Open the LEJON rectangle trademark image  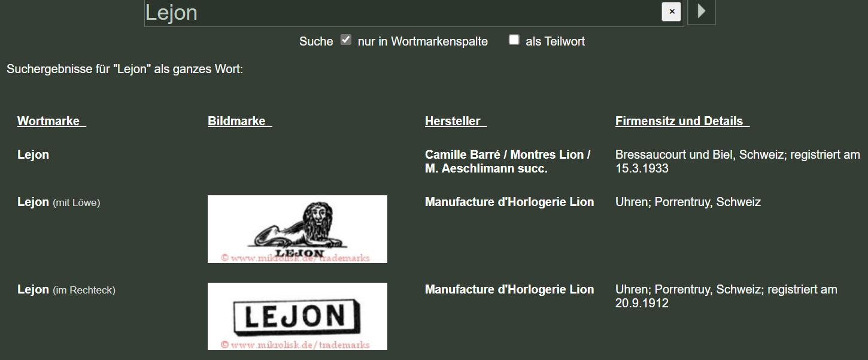click(298, 316)
